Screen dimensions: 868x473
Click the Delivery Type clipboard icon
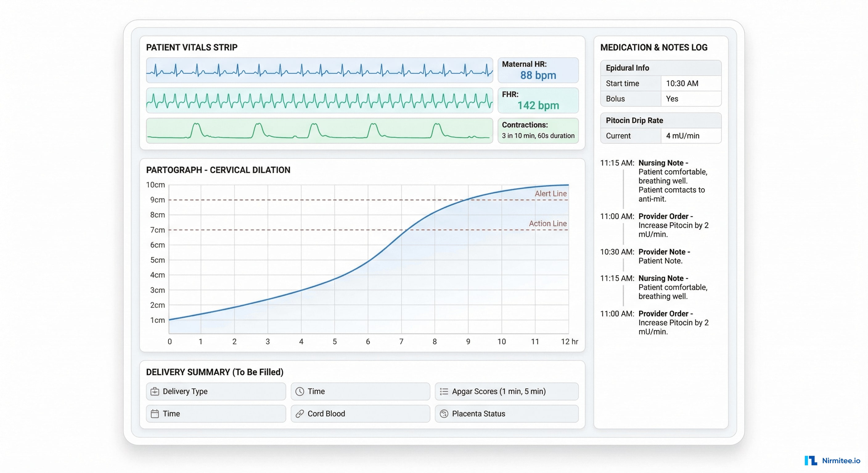click(154, 391)
